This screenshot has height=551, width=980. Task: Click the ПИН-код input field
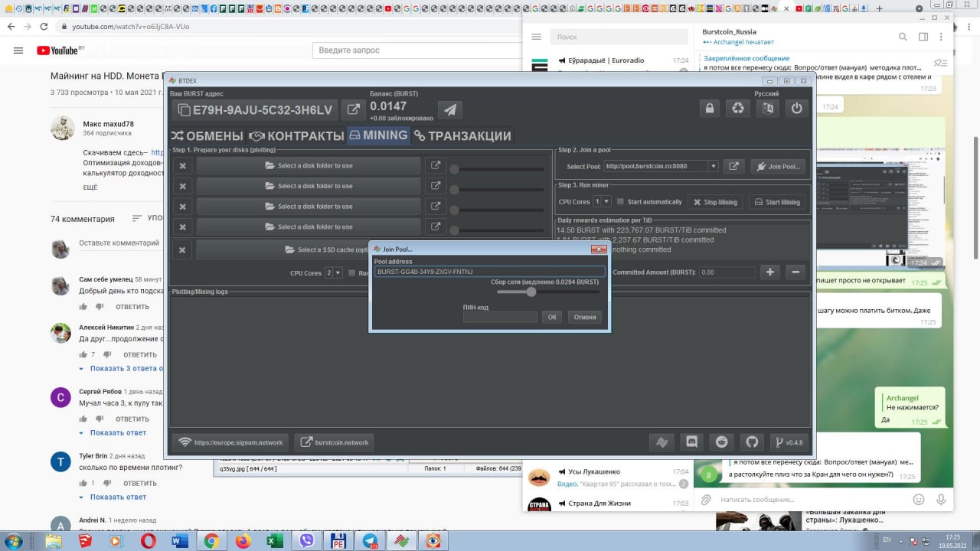(x=500, y=317)
